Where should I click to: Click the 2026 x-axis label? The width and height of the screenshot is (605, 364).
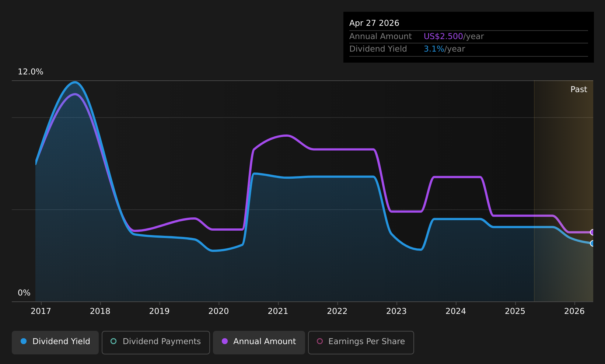574,311
